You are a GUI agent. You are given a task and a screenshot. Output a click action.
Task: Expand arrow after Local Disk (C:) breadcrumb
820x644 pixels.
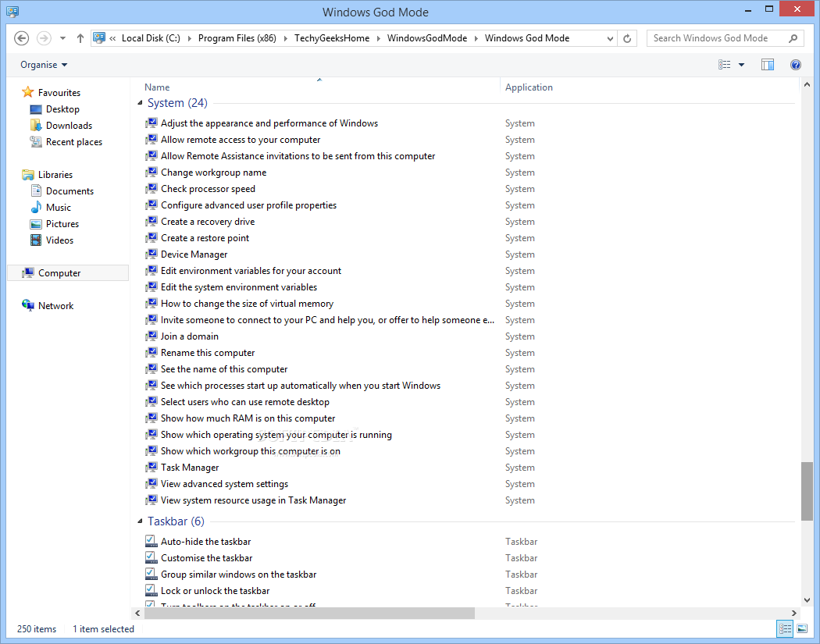tap(189, 38)
